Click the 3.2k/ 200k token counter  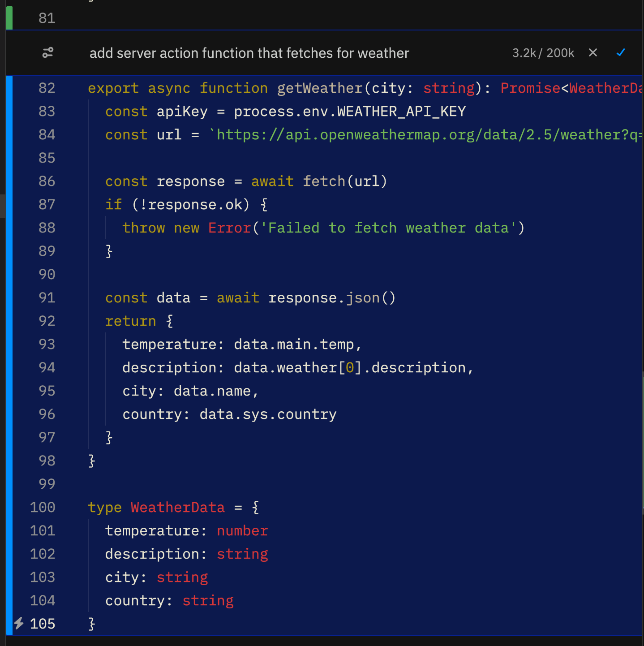pyautogui.click(x=543, y=53)
